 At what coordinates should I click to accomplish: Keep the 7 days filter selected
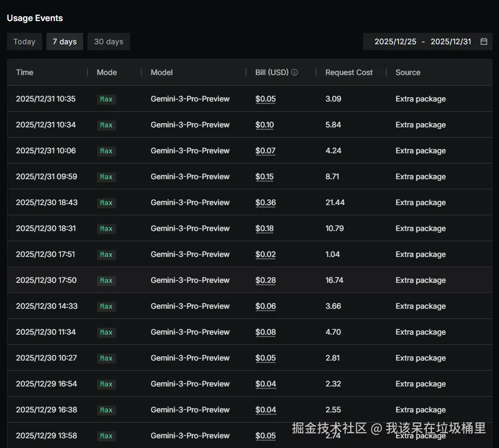tap(64, 41)
